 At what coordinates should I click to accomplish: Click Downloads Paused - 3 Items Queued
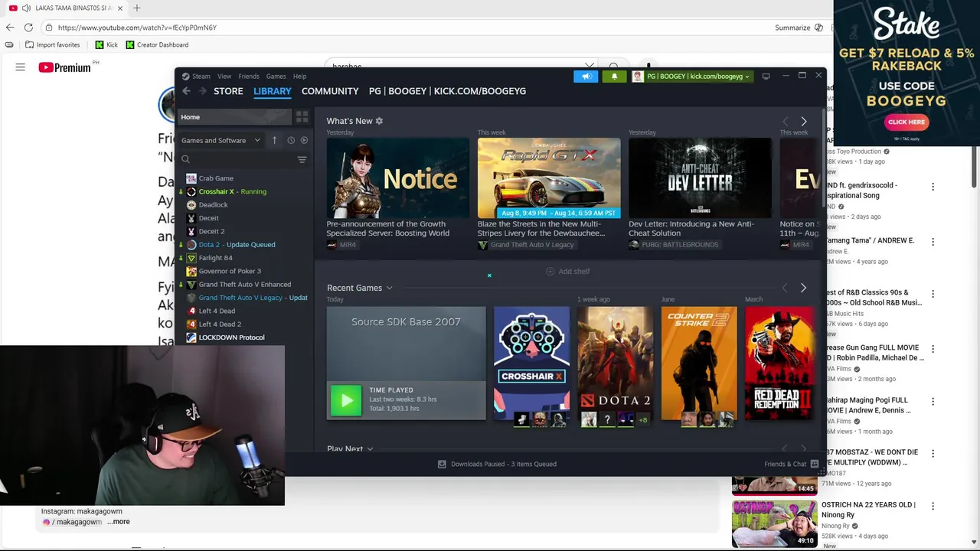coord(504,464)
